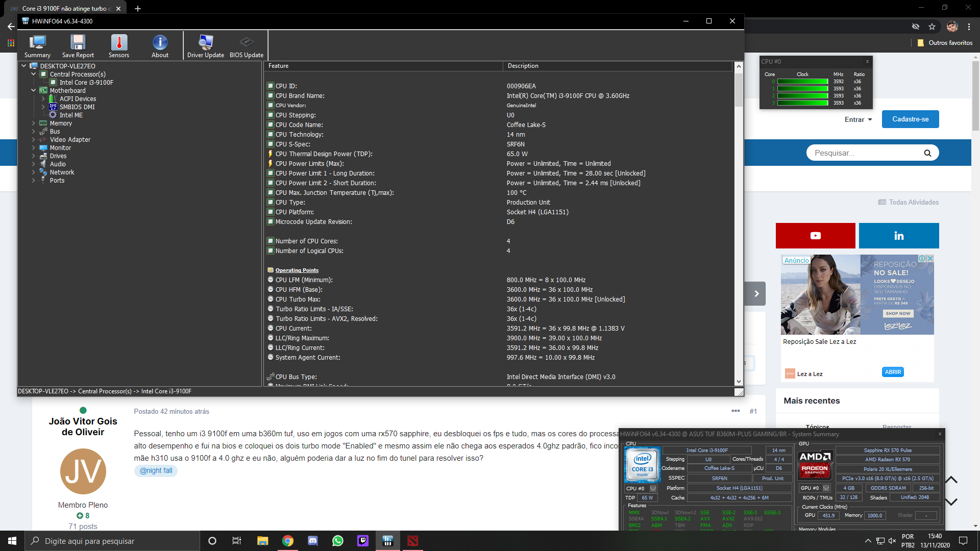This screenshot has height=551, width=980.
Task: Click the blue LinkedIn button on the forum
Action: point(899,236)
